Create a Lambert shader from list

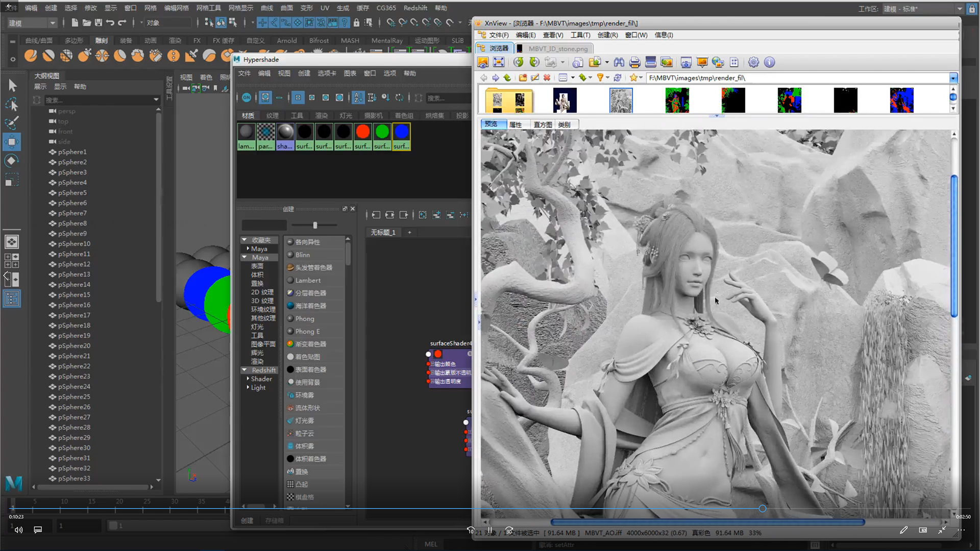pos(314,280)
